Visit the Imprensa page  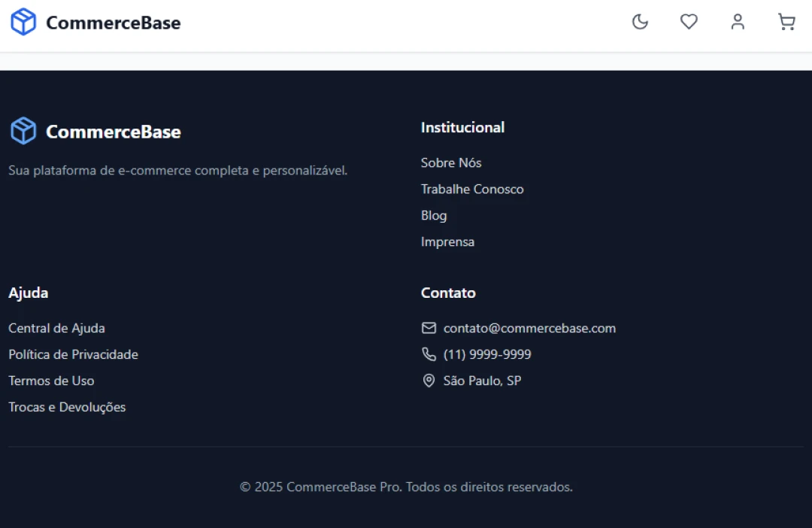447,241
